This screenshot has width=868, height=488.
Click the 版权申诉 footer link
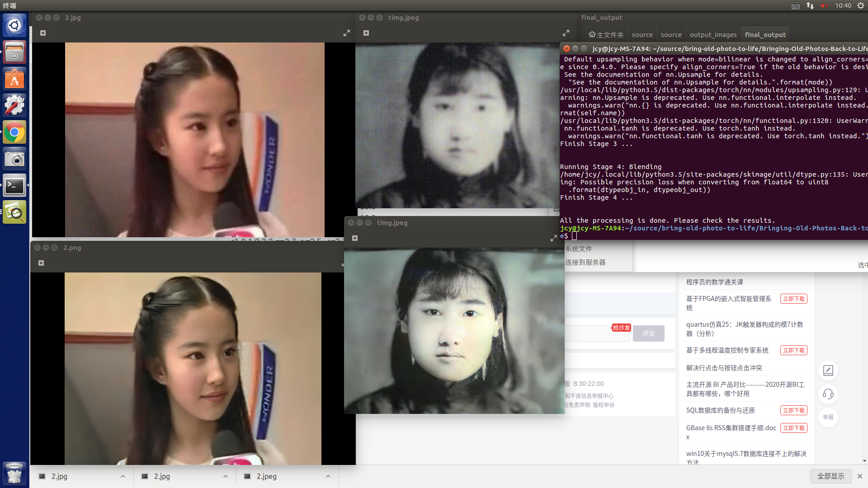coord(604,405)
